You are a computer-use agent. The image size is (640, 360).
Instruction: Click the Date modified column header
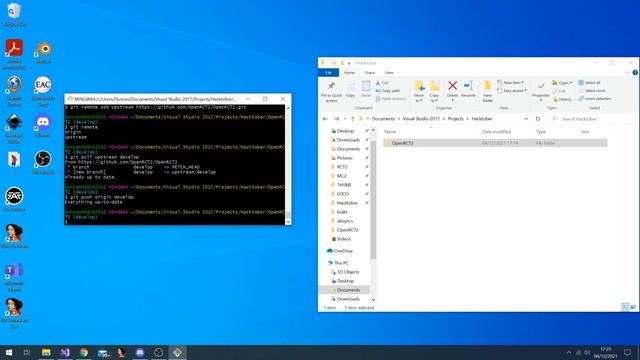pyautogui.click(x=496, y=132)
